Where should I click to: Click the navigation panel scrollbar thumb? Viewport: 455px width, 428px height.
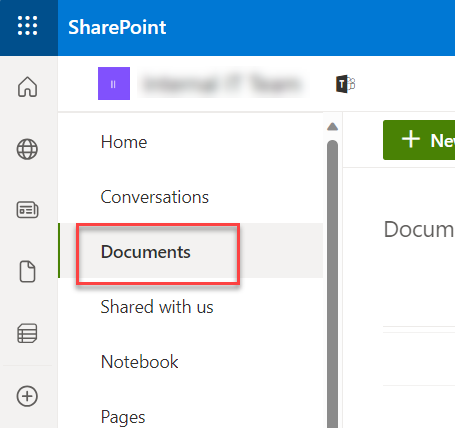[x=332, y=284]
